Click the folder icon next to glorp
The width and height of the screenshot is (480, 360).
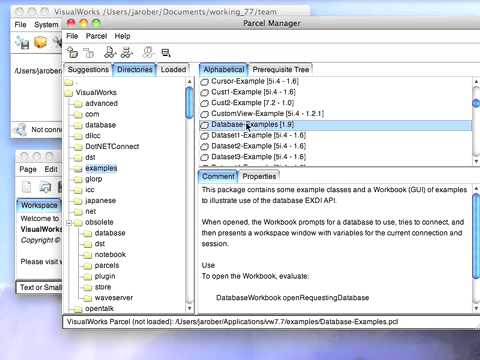tap(78, 179)
